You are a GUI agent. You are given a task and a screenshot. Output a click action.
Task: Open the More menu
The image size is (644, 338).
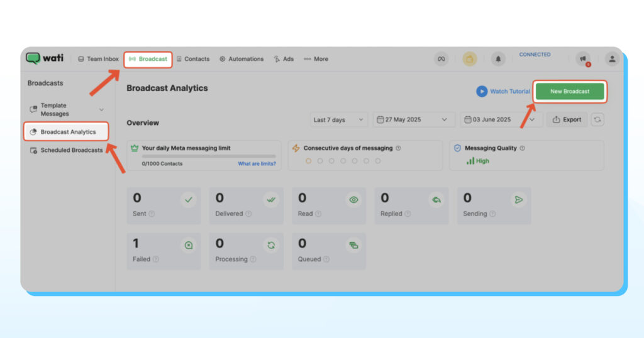click(316, 59)
